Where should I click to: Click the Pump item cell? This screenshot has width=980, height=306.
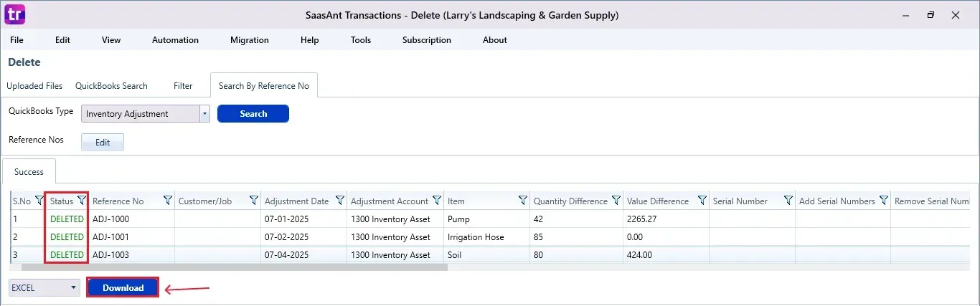487,219
